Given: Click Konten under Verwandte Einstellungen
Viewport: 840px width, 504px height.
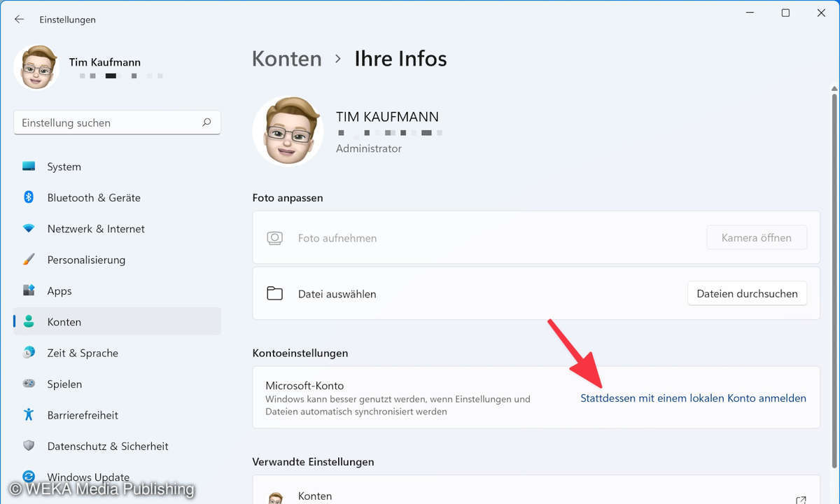Looking at the screenshot, I should click(315, 496).
